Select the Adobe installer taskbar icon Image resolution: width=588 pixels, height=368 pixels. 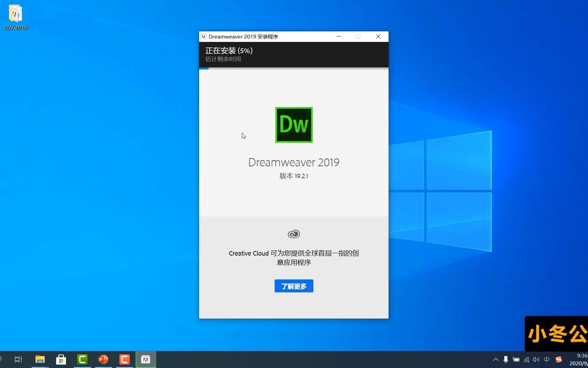[146, 359]
